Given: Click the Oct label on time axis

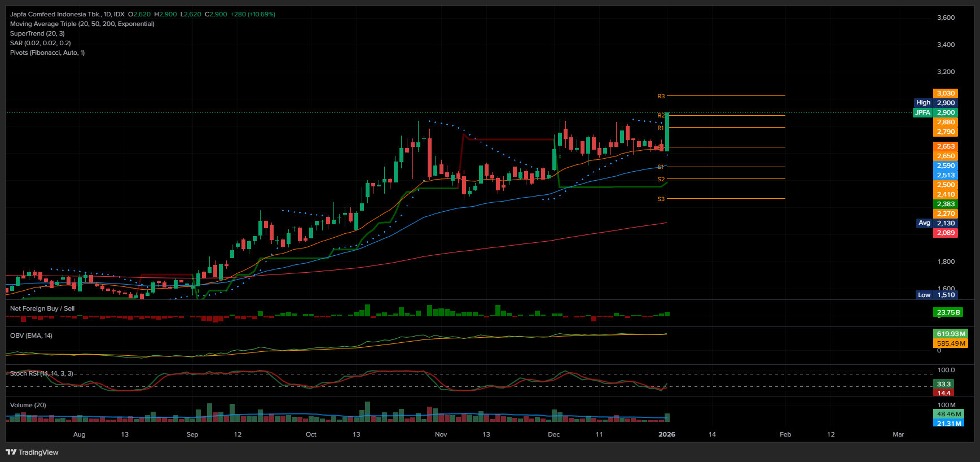Looking at the screenshot, I should pos(311,434).
